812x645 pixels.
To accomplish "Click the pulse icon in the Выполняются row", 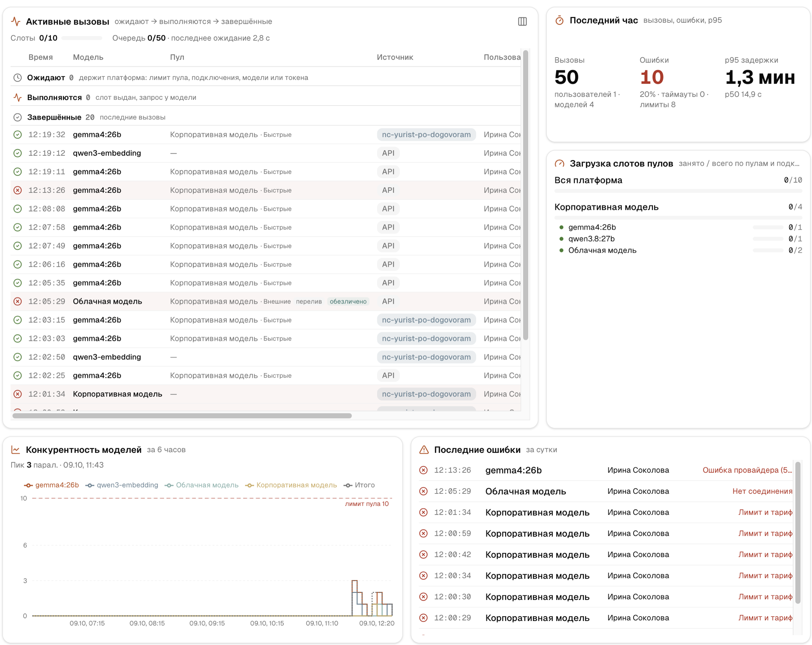I will click(x=17, y=97).
